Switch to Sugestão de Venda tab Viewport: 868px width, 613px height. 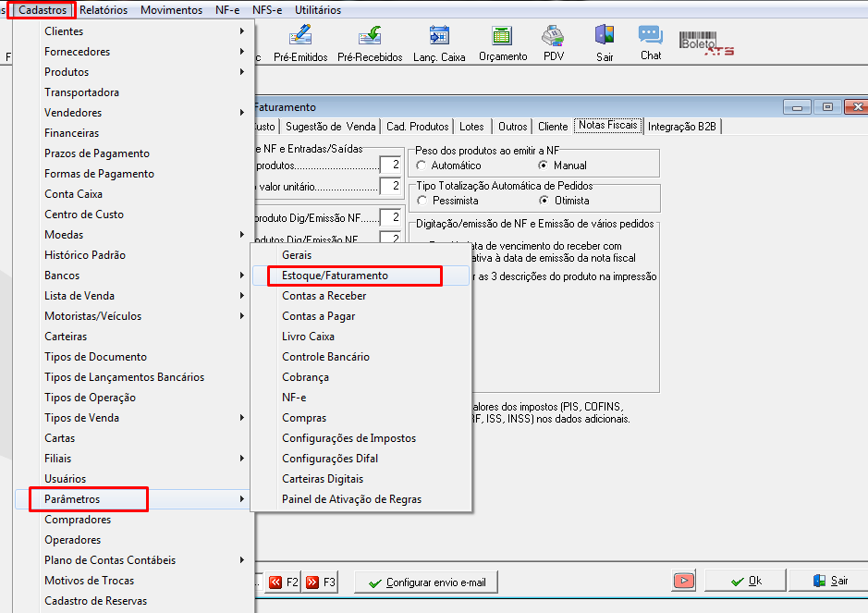point(331,127)
